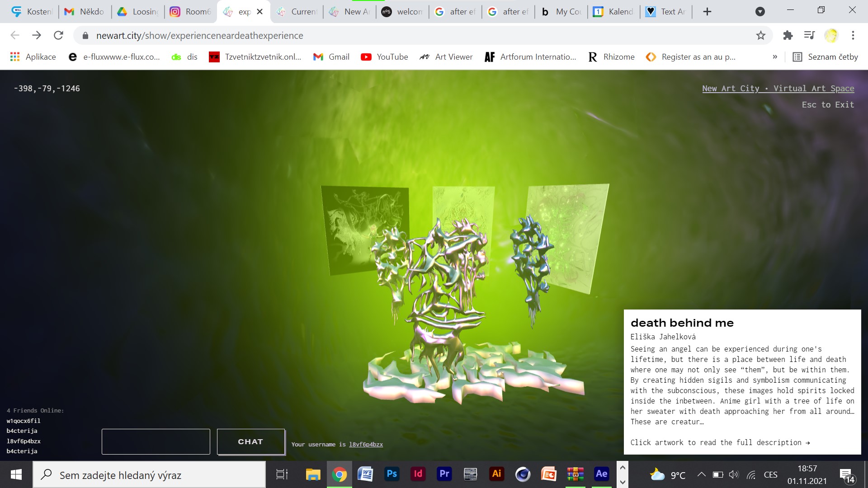Open Task View on the taskbar
The height and width of the screenshot is (488, 868).
[282, 474]
